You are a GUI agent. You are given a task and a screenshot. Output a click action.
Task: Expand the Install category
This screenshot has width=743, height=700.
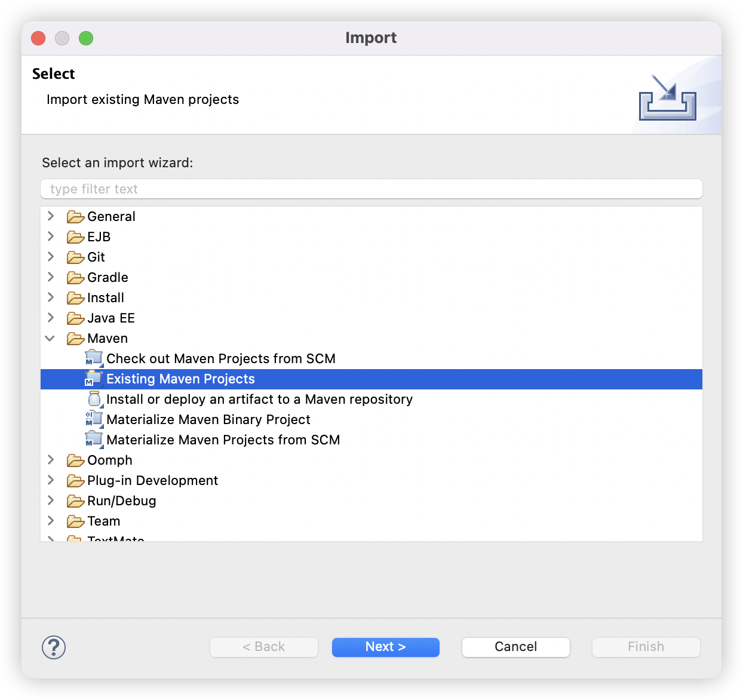pyautogui.click(x=51, y=297)
